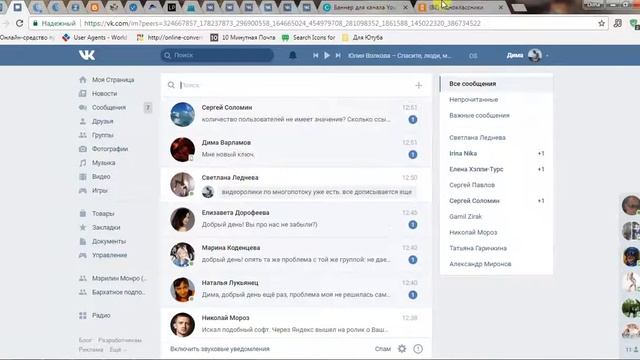Open chat with Марина Коденцева

[x=296, y=255]
